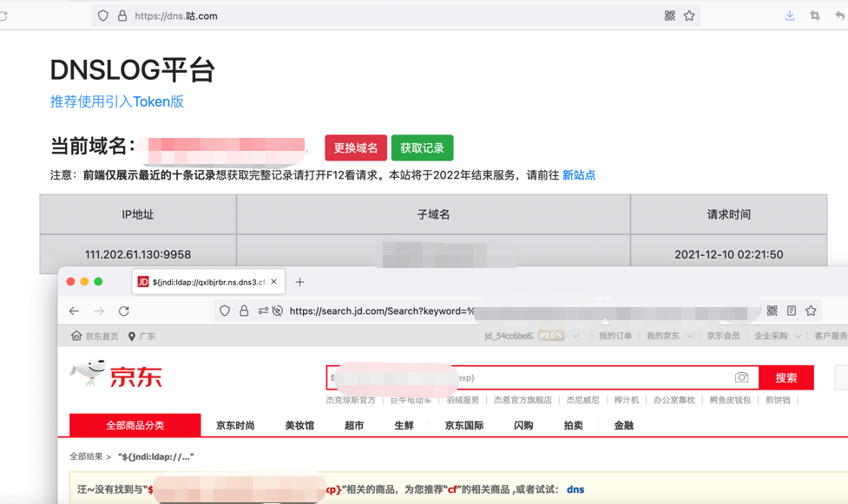Click the camera image-search icon
This screenshot has width=848, height=504.
pyautogui.click(x=741, y=377)
